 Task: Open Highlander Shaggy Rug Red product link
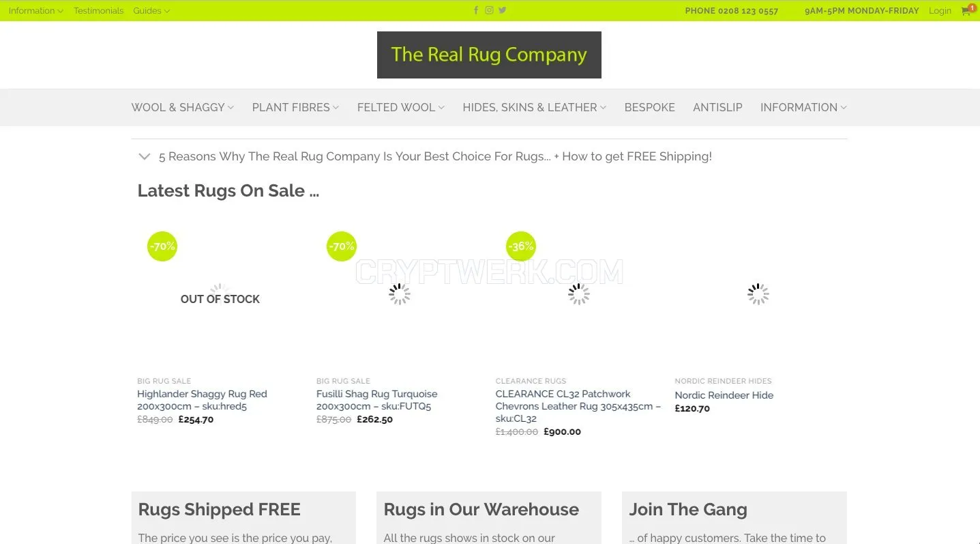coord(202,400)
